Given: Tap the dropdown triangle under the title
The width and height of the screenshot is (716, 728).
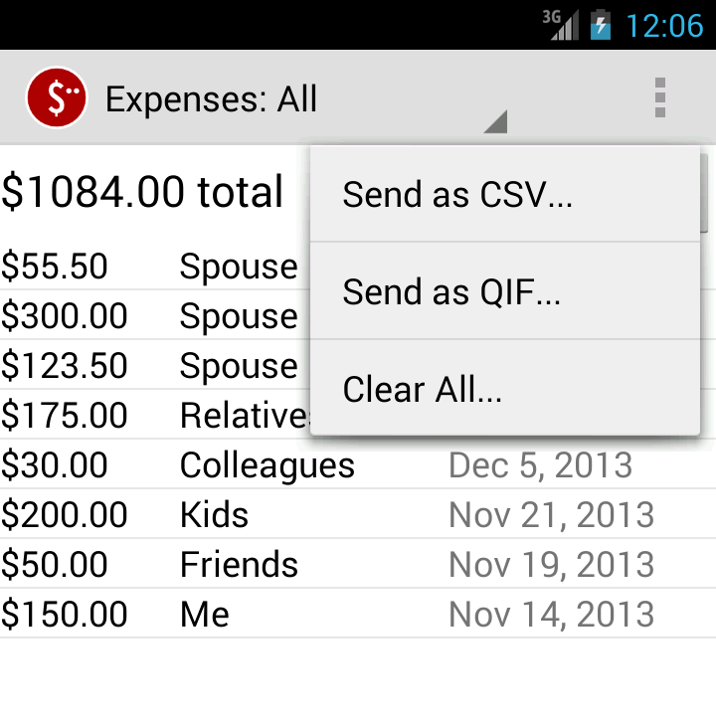Looking at the screenshot, I should [x=495, y=122].
